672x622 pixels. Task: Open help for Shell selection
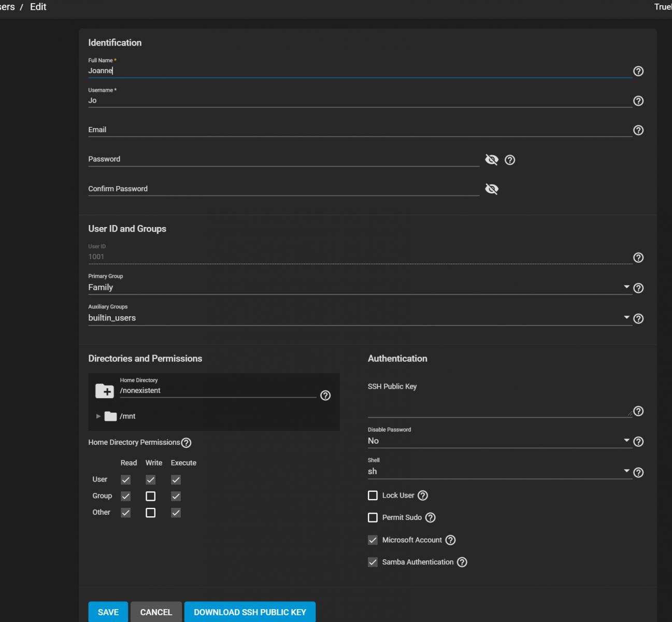coord(638,473)
